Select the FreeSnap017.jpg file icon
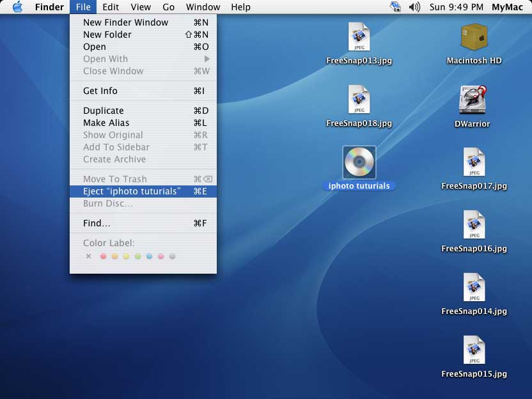 tap(474, 162)
